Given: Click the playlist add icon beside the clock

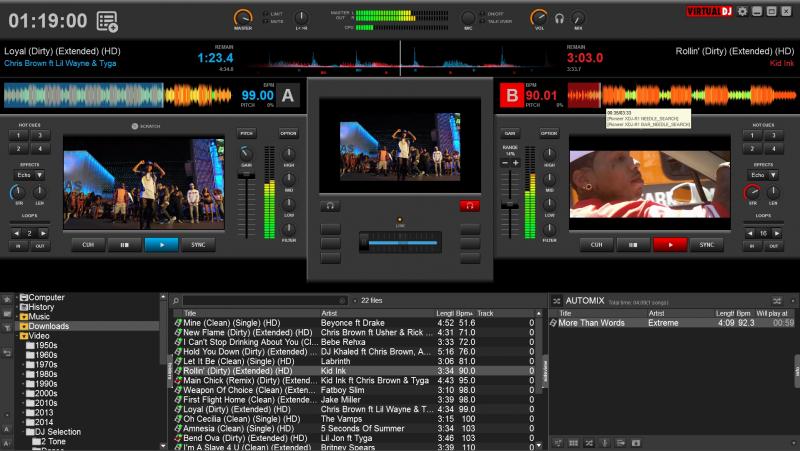Looking at the screenshot, I should 107,21.
